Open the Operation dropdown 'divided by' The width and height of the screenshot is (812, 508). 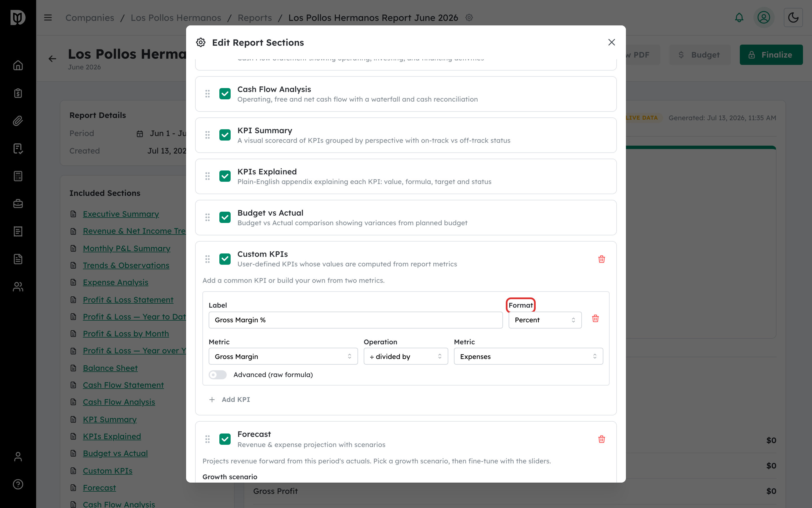click(x=406, y=356)
